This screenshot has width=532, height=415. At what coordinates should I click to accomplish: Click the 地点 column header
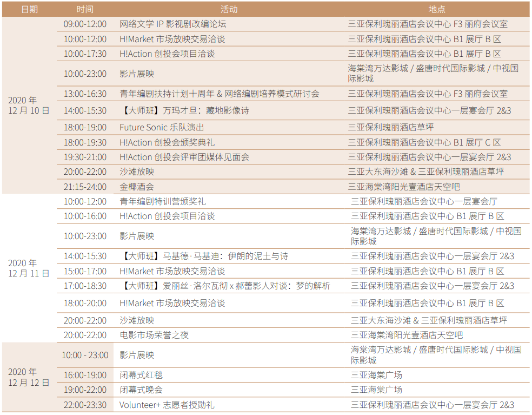[437, 10]
